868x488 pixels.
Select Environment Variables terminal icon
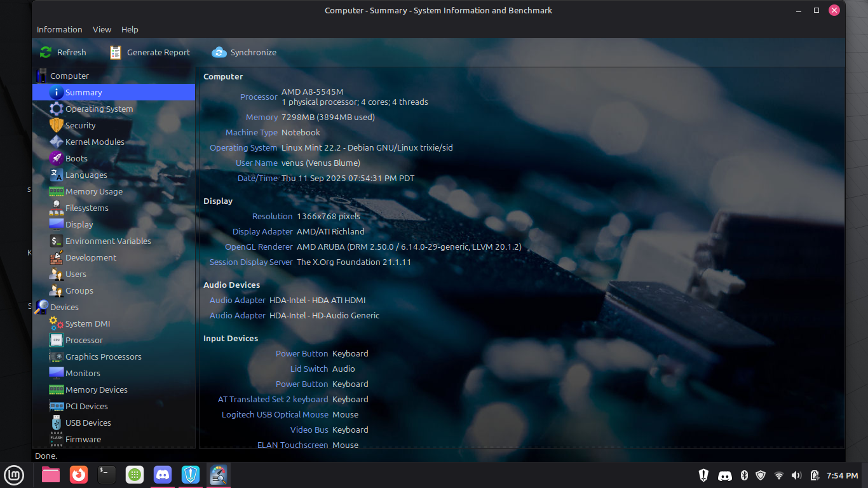point(57,241)
